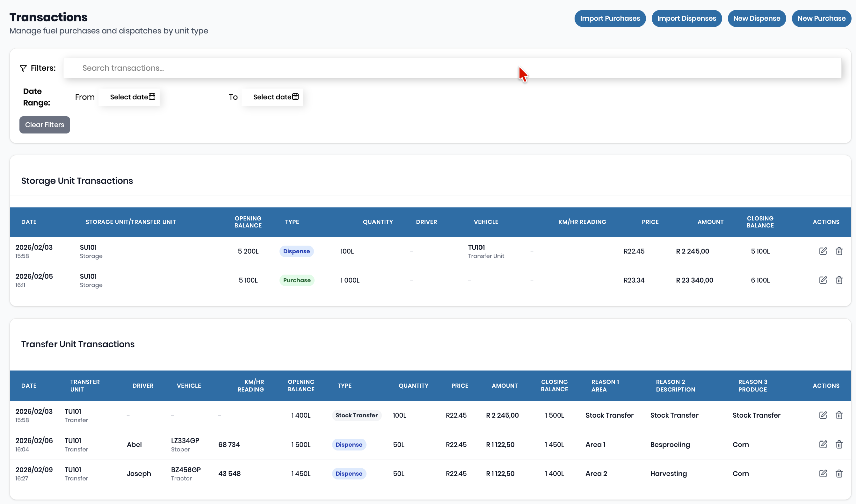Click the 43 548 km reading

pyautogui.click(x=229, y=474)
